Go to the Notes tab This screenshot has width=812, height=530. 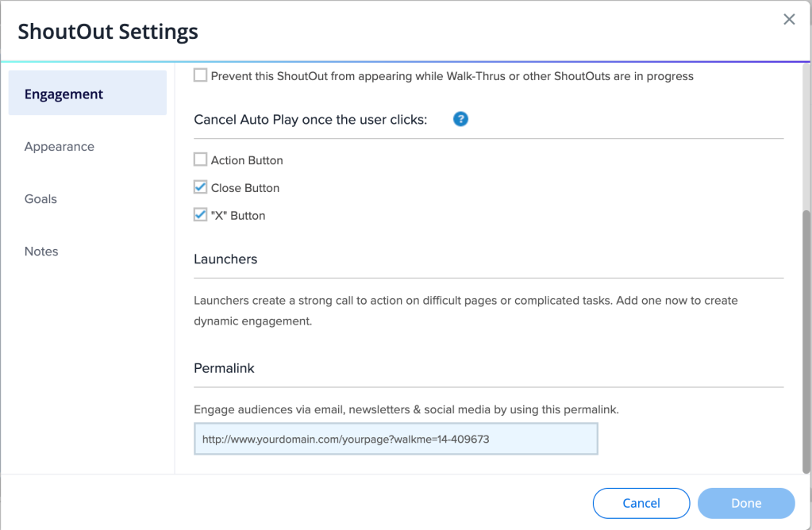coord(41,251)
